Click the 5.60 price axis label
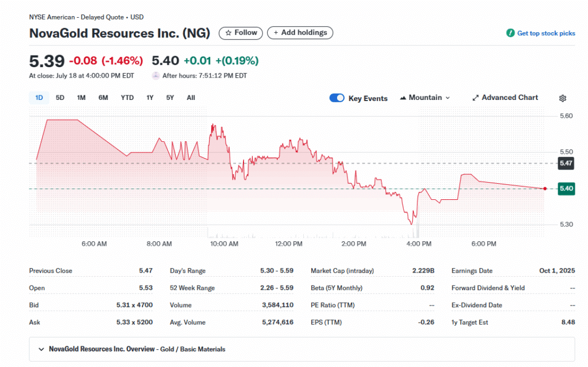The image size is (588, 367). (566, 116)
